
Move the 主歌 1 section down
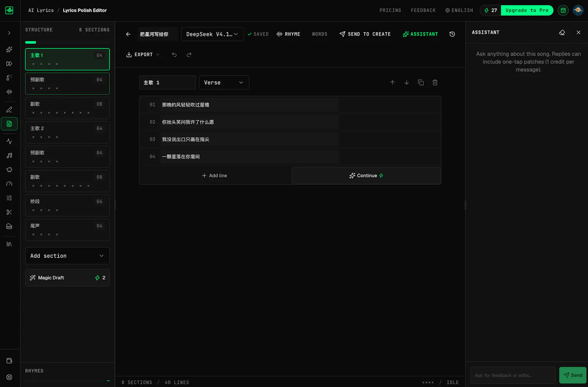click(406, 83)
